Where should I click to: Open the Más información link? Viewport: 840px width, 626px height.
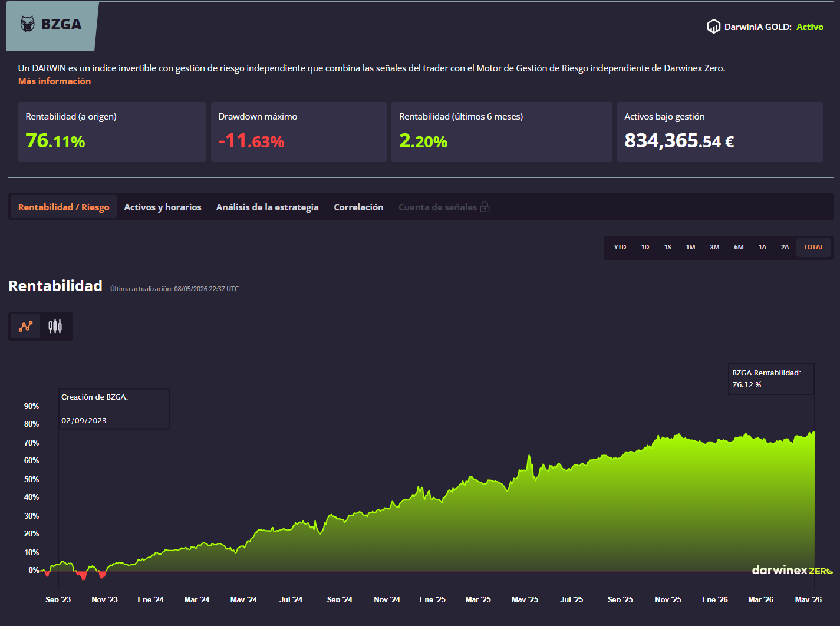pos(54,81)
